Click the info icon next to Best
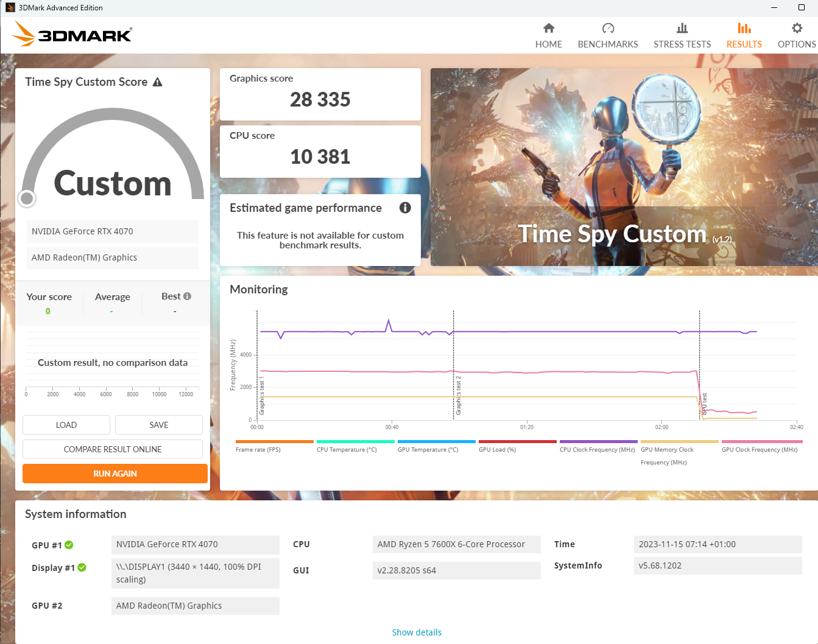Viewport: 818px width, 644px height. pyautogui.click(x=187, y=296)
